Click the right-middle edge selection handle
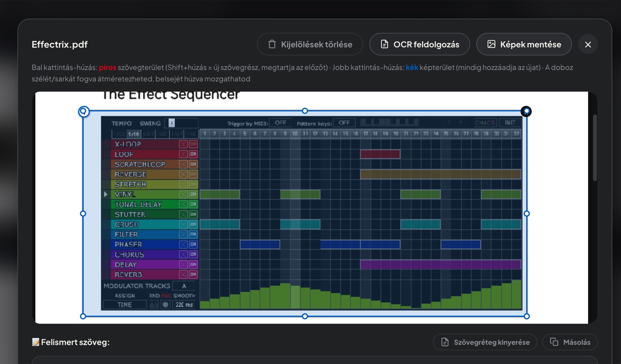Viewport: 621px width, 364px height. pos(527,214)
